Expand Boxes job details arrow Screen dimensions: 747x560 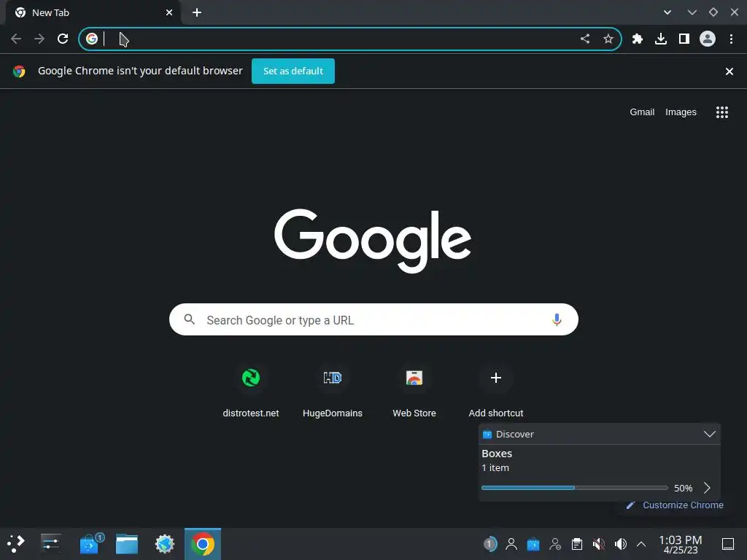(x=708, y=488)
